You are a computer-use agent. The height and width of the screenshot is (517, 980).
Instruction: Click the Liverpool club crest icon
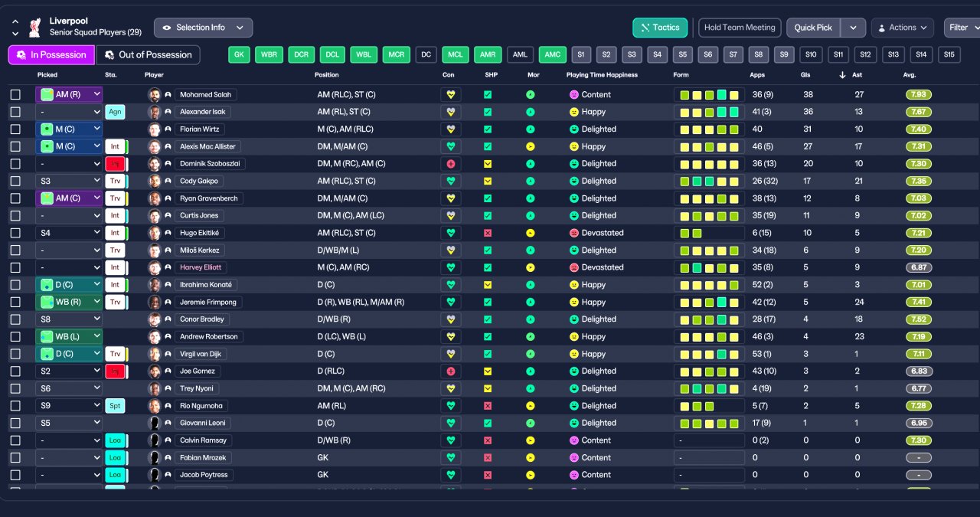(x=34, y=28)
